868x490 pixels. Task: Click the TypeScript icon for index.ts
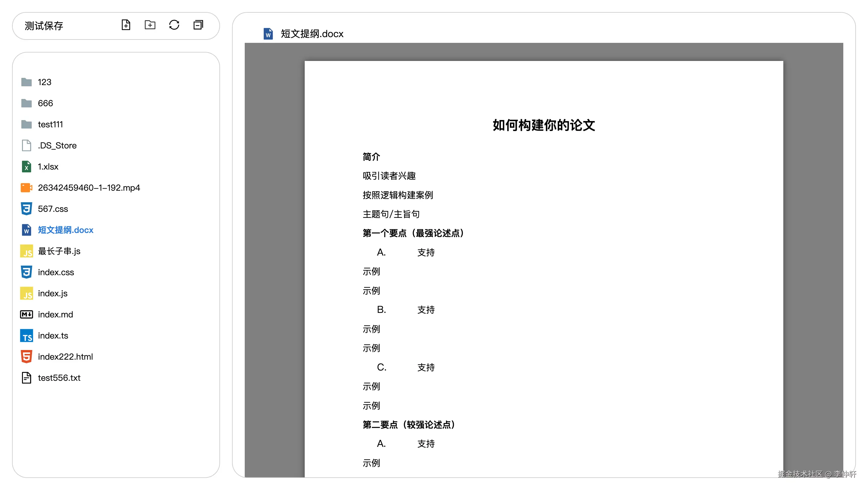[x=26, y=336]
